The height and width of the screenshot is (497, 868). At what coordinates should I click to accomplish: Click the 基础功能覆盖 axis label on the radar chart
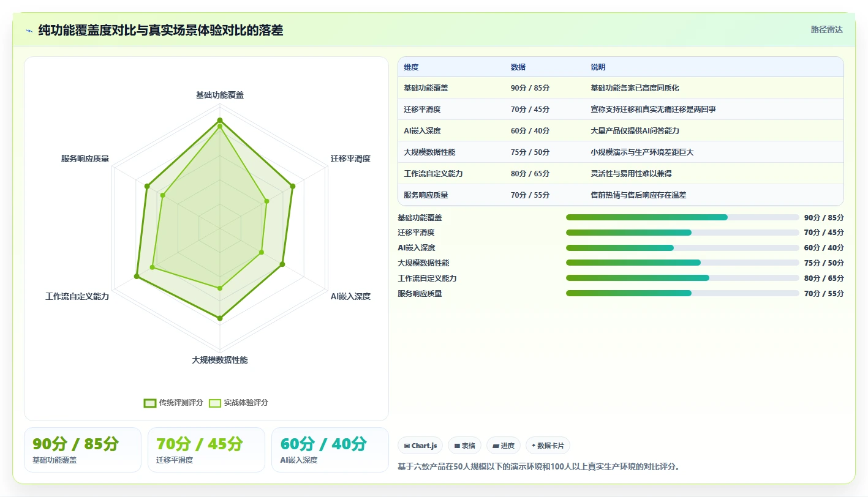pyautogui.click(x=220, y=95)
